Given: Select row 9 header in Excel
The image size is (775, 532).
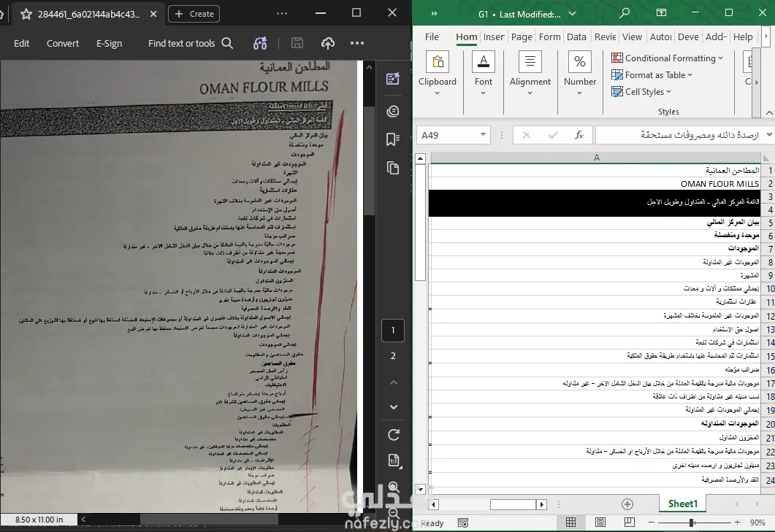Looking at the screenshot, I should (769, 276).
